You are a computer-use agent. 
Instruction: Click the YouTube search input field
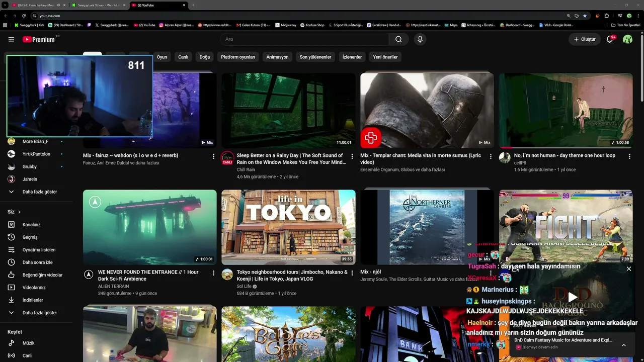[304, 39]
